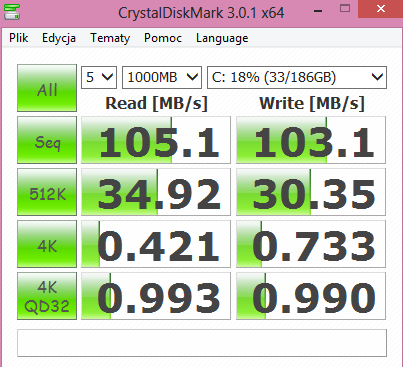Minimize the CrystalDiskMark window
This screenshot has width=403, height=367.
click(318, 11)
